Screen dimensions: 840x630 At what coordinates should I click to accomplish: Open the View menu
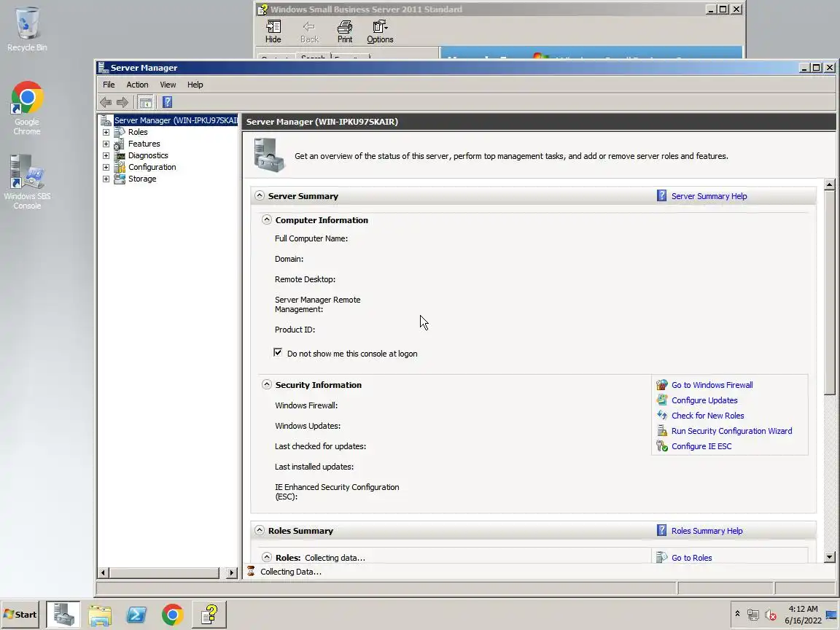tap(168, 85)
